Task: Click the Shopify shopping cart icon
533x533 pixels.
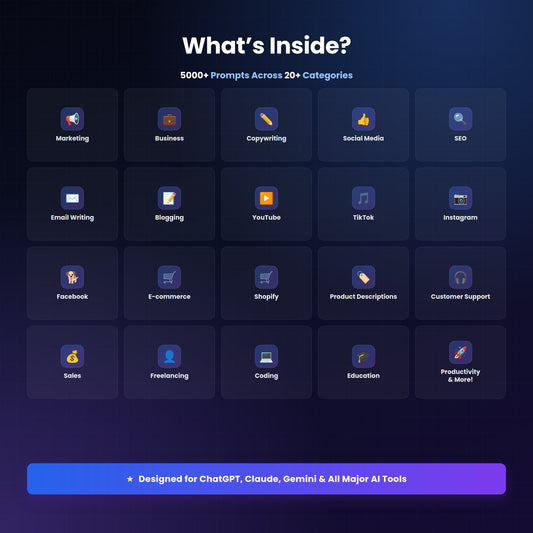Action: (266, 277)
